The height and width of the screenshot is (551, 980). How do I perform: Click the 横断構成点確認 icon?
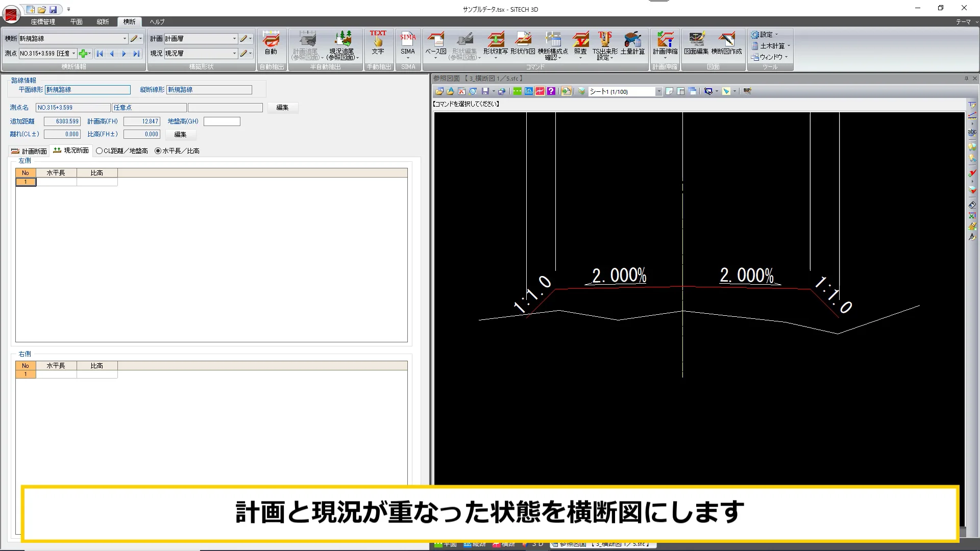[552, 45]
